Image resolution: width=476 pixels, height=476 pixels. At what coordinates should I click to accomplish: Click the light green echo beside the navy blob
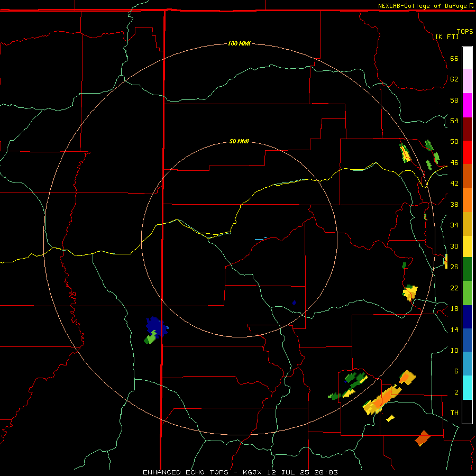pyautogui.click(x=150, y=338)
